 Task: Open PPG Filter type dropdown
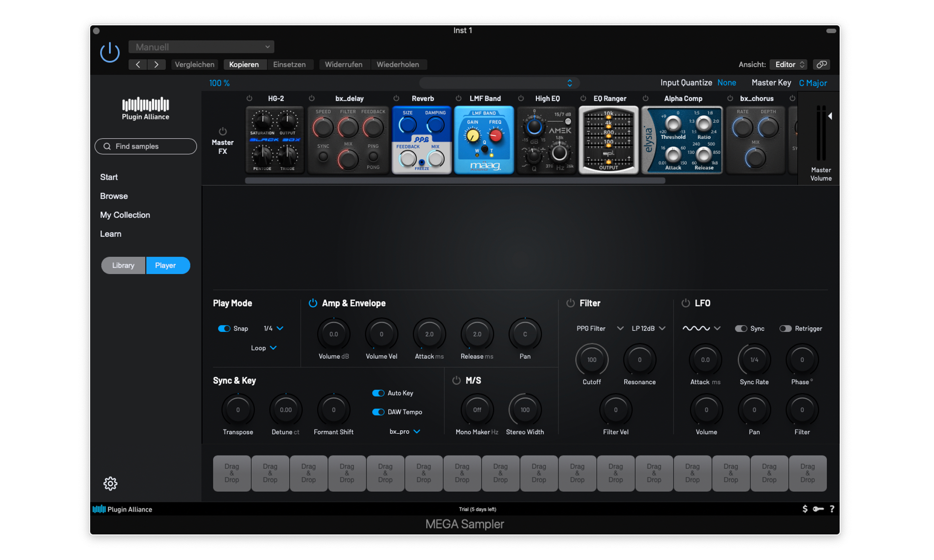point(600,329)
